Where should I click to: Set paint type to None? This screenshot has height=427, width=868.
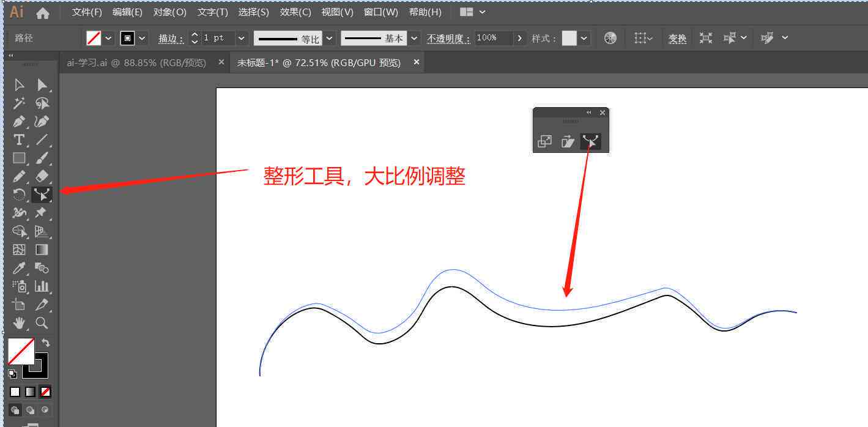(45, 392)
